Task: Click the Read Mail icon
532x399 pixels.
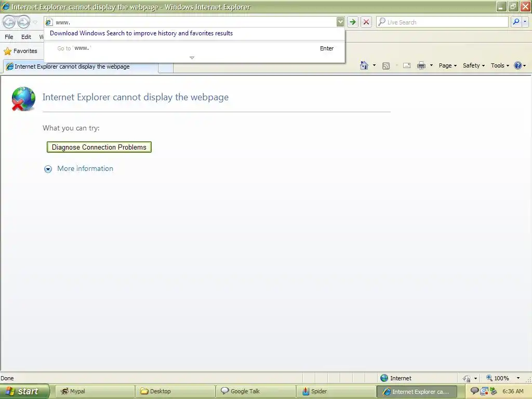Action: [x=407, y=65]
